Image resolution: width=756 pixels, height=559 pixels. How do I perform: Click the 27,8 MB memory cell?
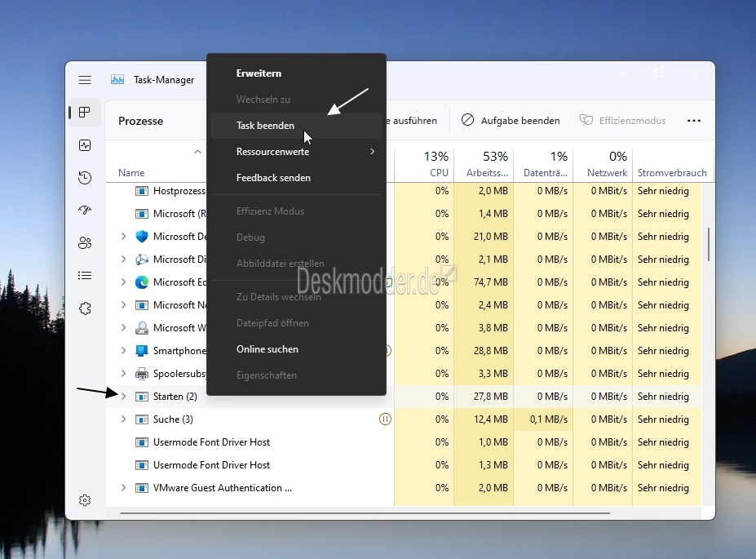click(484, 397)
